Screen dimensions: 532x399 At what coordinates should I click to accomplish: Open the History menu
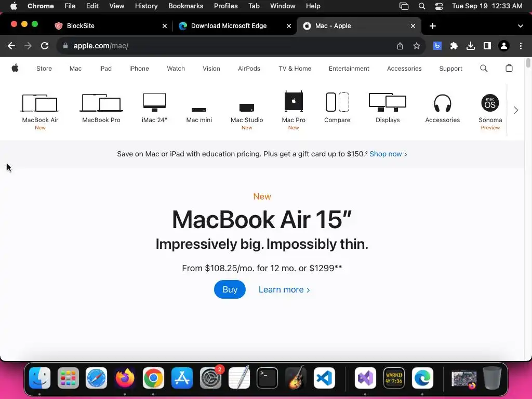pyautogui.click(x=146, y=6)
